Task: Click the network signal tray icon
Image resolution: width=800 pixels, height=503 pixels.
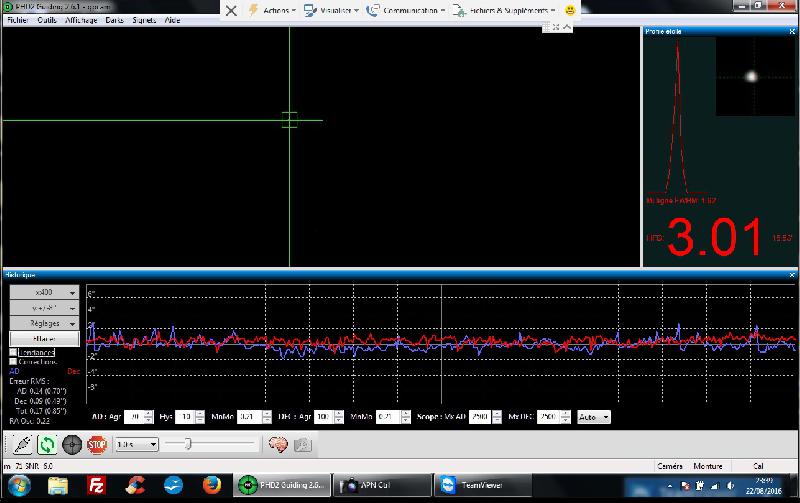Action: pyautogui.click(x=715, y=486)
